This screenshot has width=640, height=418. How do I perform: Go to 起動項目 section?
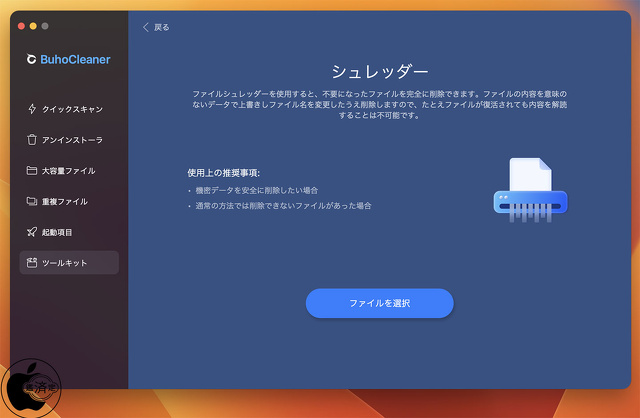coord(69,232)
